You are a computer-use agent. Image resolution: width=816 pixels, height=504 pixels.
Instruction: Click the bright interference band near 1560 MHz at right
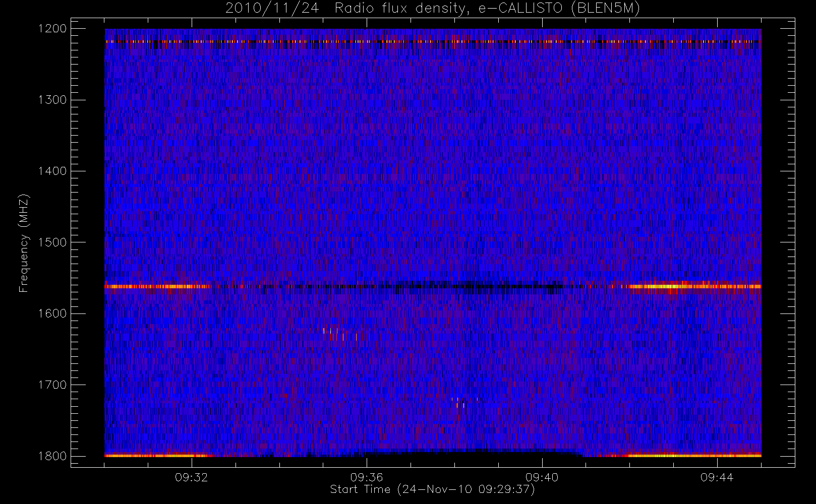[x=694, y=286]
